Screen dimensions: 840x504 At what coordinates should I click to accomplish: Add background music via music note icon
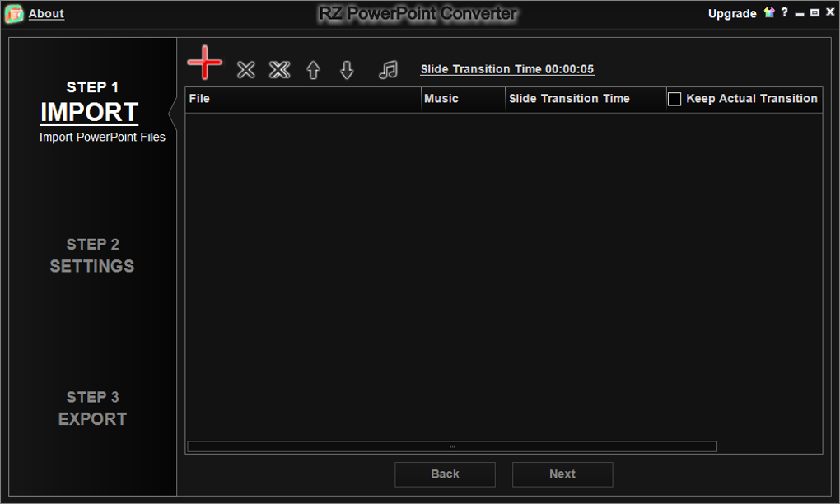coord(388,70)
